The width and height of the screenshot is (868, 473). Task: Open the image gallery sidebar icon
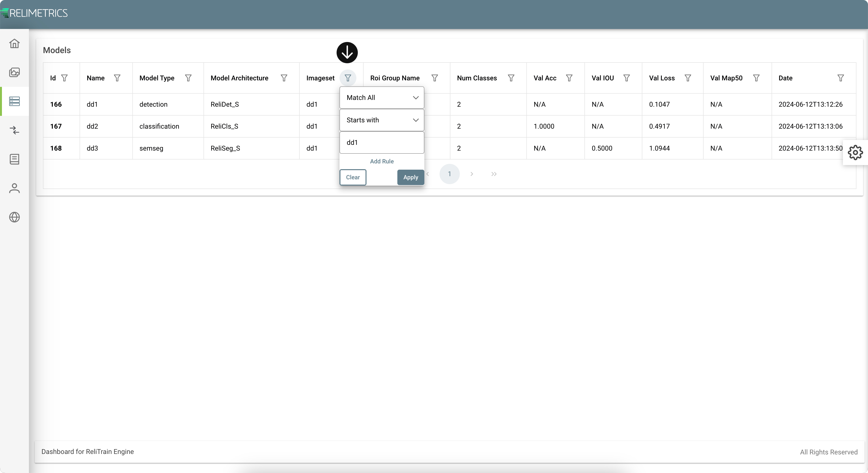click(14, 72)
